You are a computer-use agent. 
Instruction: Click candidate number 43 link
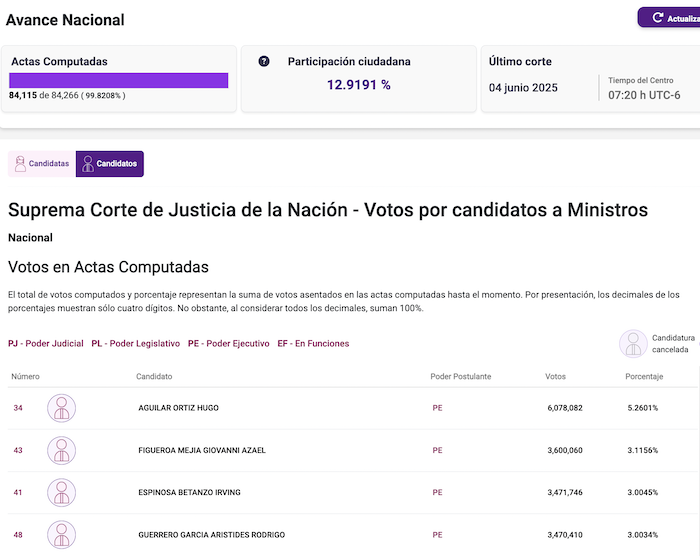pyautogui.click(x=18, y=450)
